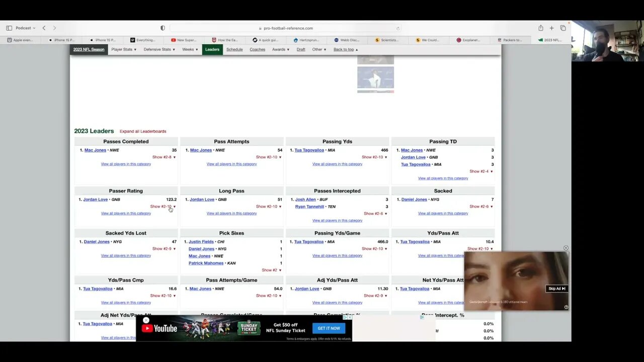This screenshot has width=644, height=362.
Task: Switch to the New Super... YouTube tab
Action: pos(184,40)
